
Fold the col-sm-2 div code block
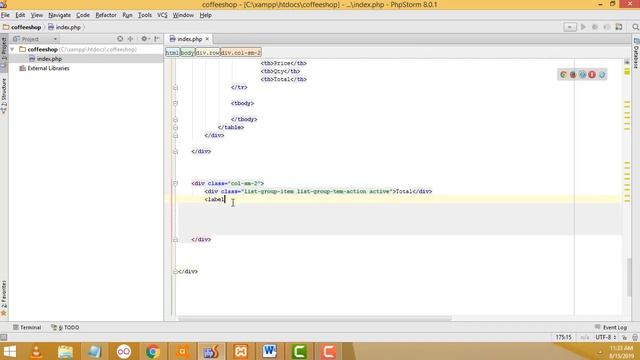(175, 183)
